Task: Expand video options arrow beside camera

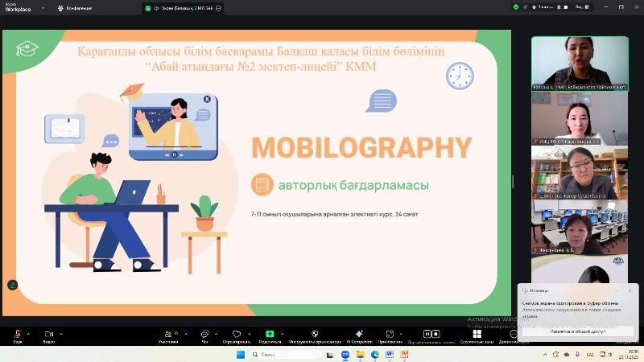Action: (x=61, y=333)
